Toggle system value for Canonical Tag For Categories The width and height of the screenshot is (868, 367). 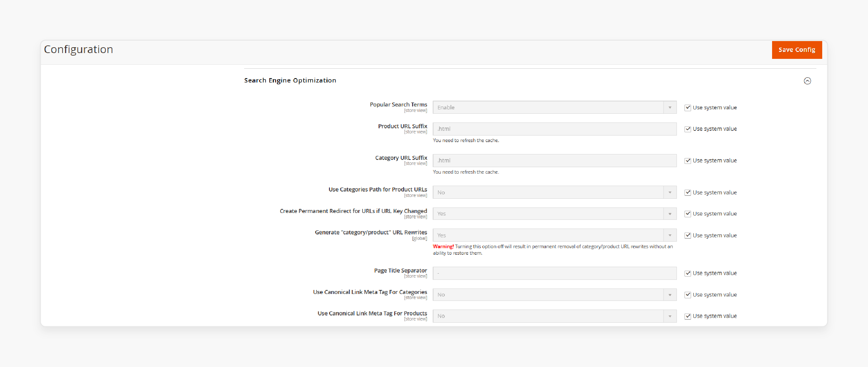click(x=688, y=295)
